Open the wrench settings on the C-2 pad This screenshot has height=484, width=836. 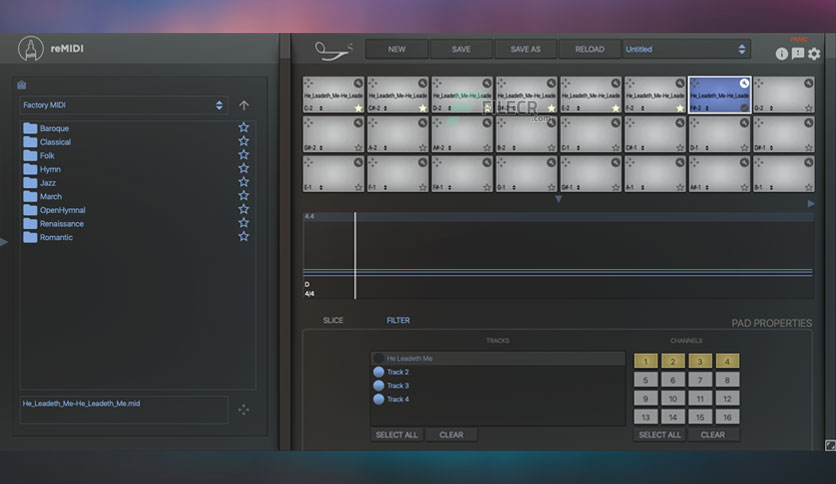[x=358, y=83]
